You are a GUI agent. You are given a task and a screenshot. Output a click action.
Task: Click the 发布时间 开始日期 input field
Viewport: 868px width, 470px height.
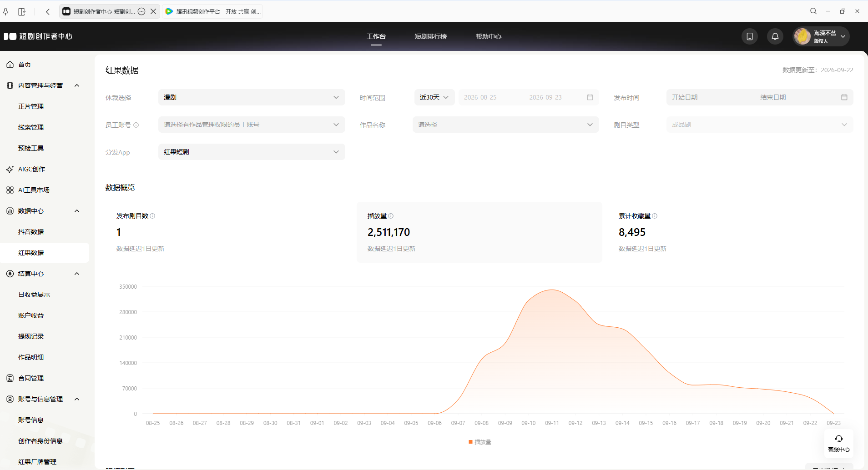(x=710, y=97)
